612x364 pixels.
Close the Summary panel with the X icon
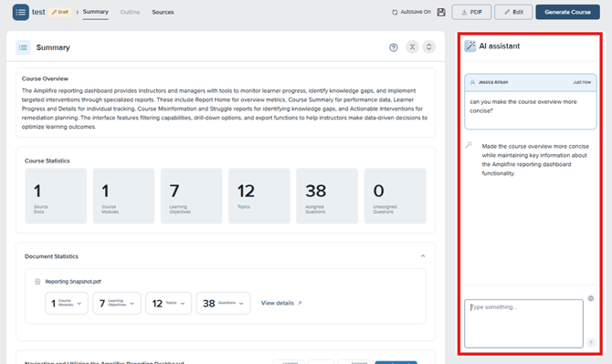(412, 47)
